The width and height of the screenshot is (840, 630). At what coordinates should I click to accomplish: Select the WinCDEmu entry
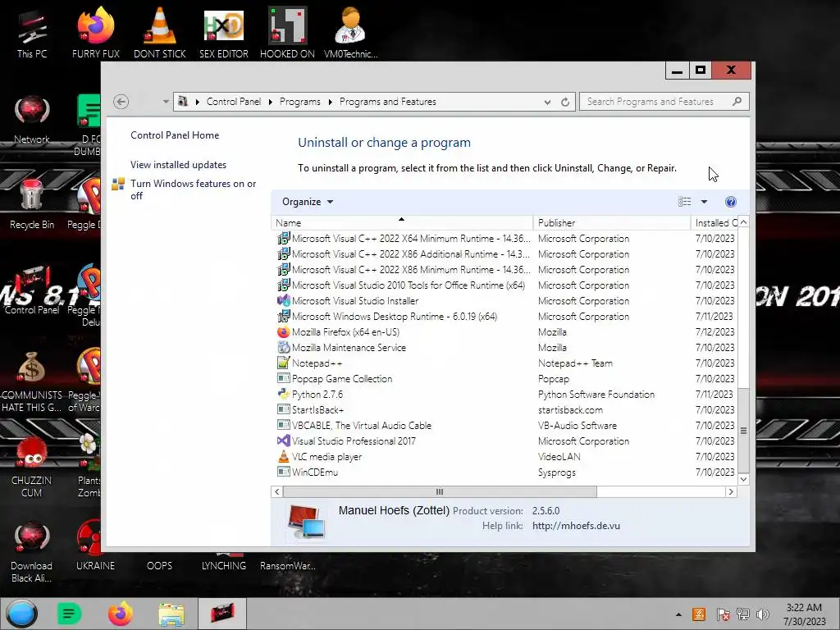click(x=504, y=472)
